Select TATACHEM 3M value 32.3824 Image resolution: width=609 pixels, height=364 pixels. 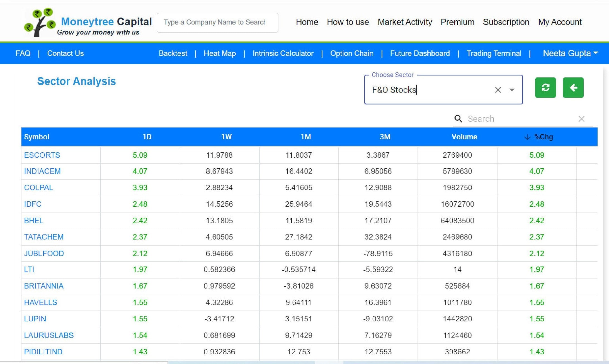click(x=378, y=237)
